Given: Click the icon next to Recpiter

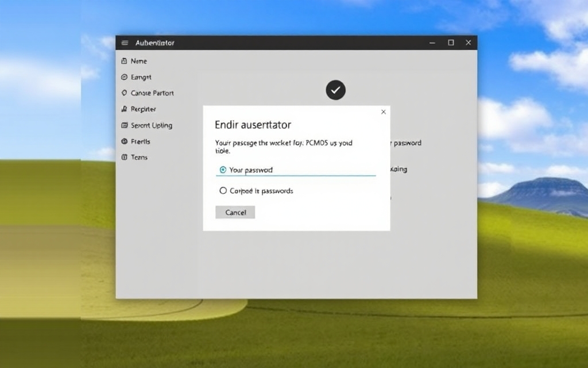Looking at the screenshot, I should click(124, 109).
